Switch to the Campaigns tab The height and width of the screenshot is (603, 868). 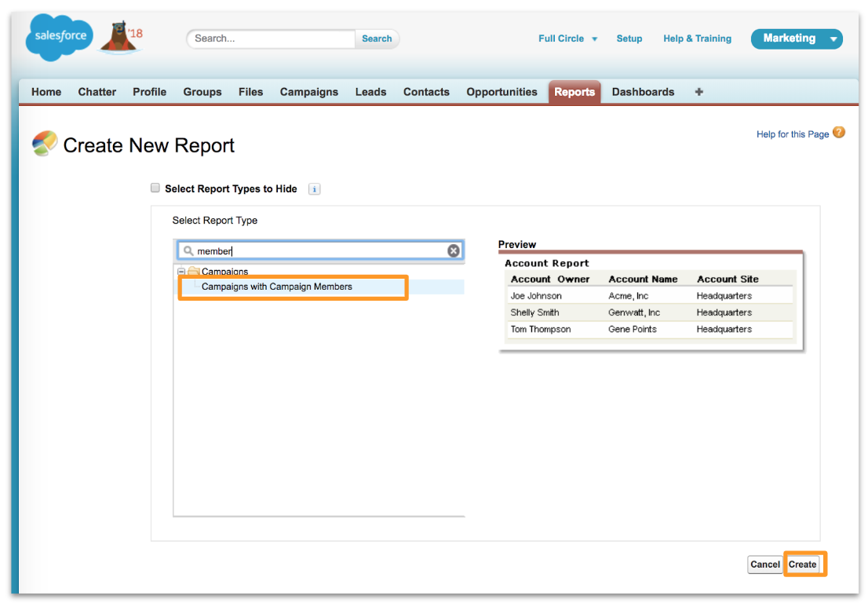point(309,92)
